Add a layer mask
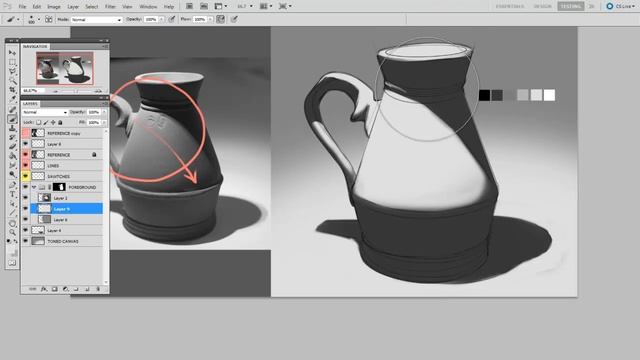 (54, 289)
